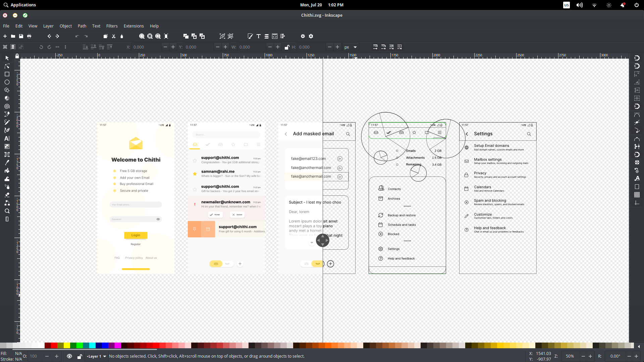Image resolution: width=644 pixels, height=362 pixels.
Task: Open the volume control in system tray
Action: 580,5
